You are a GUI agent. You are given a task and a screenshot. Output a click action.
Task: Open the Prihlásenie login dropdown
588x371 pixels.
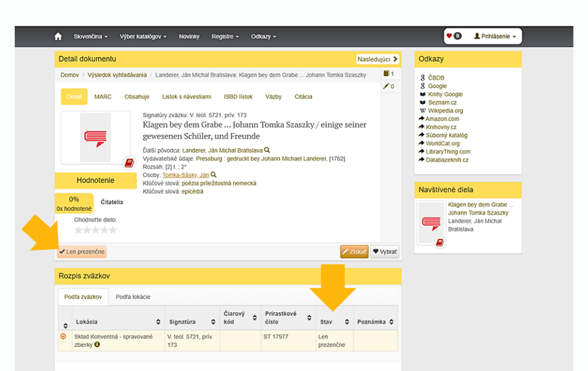(x=495, y=36)
